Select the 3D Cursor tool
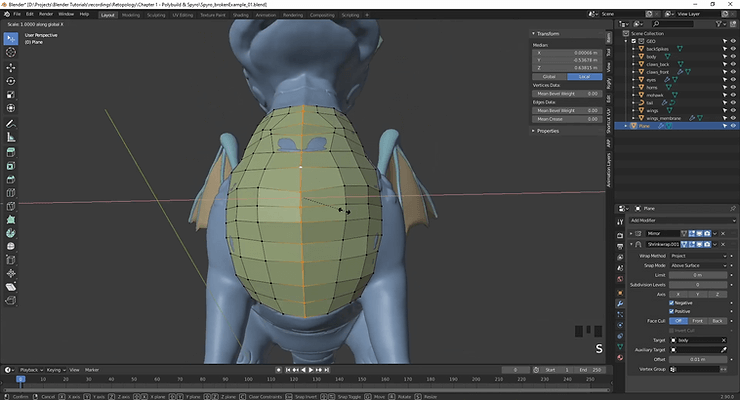This screenshot has height=400, width=740. pos(11,52)
